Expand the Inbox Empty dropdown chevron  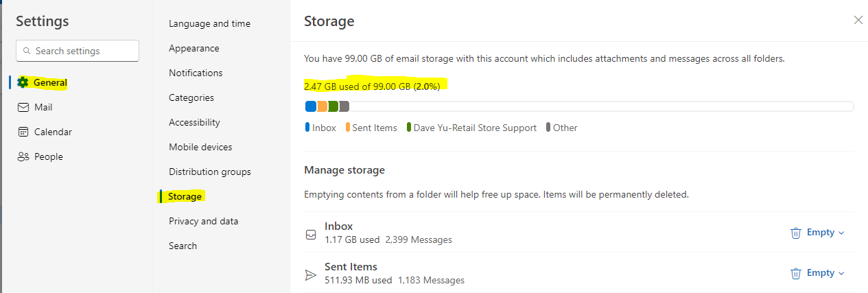point(842,233)
